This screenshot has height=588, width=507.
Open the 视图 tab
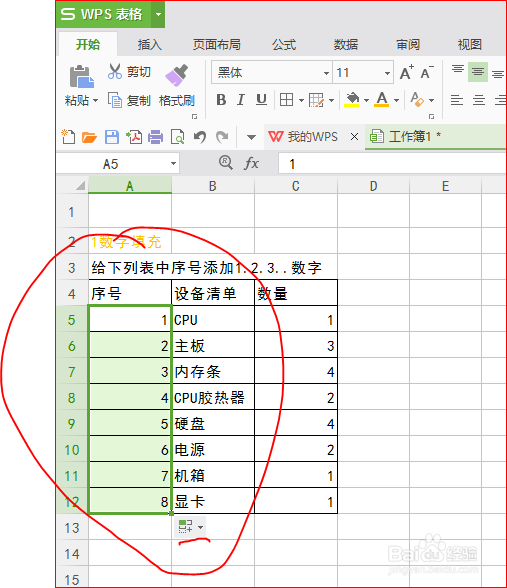pyautogui.click(x=470, y=45)
